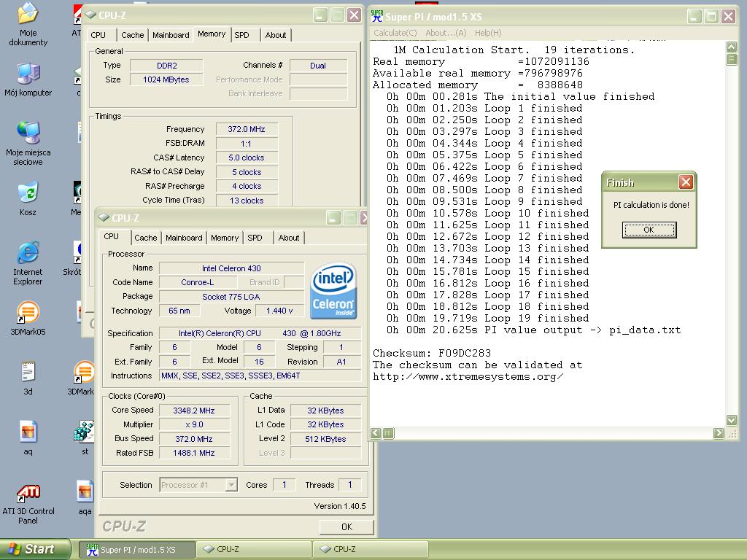Launch 3DMark05 desktop shortcut

point(28,318)
